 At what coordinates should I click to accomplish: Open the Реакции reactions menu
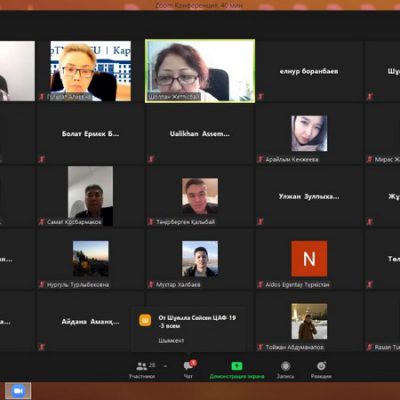[321, 370]
